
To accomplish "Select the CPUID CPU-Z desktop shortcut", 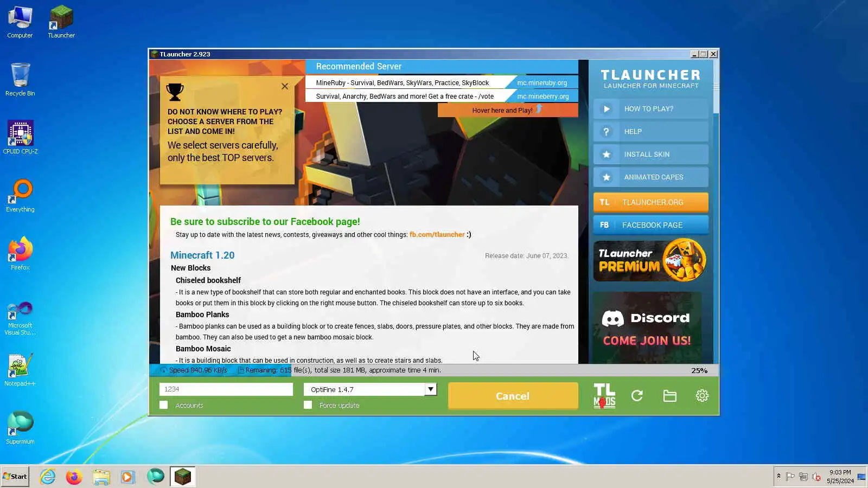I will (20, 138).
